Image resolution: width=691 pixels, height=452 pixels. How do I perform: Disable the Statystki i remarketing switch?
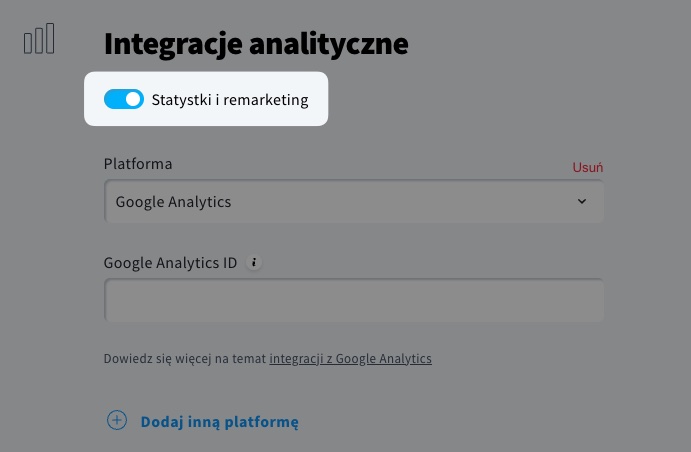[124, 99]
